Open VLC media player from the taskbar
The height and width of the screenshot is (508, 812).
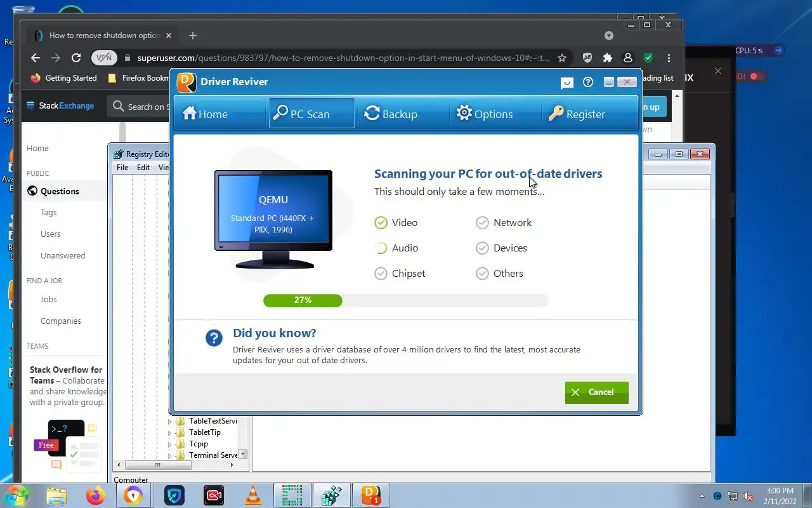(252, 495)
